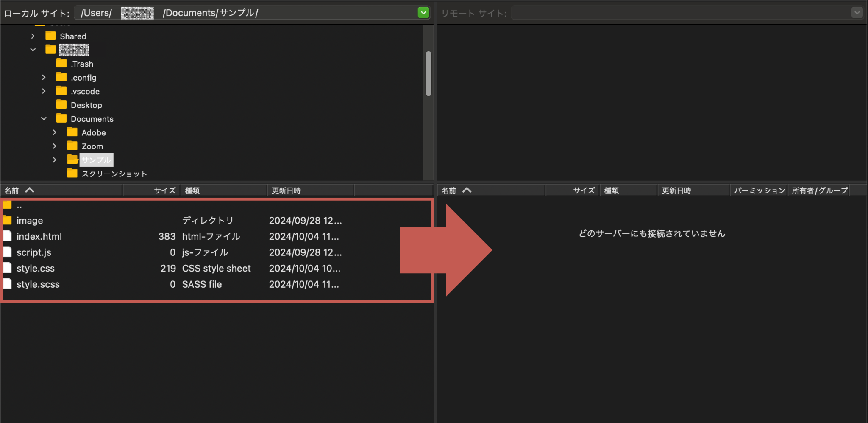Click the script.js file icon
This screenshot has width=868, height=423.
pyautogui.click(x=7, y=252)
